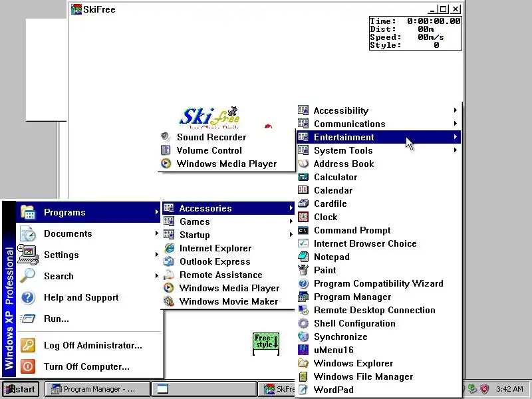The image size is (532, 399).
Task: Click the uMenu16 icon
Action: tap(303, 350)
